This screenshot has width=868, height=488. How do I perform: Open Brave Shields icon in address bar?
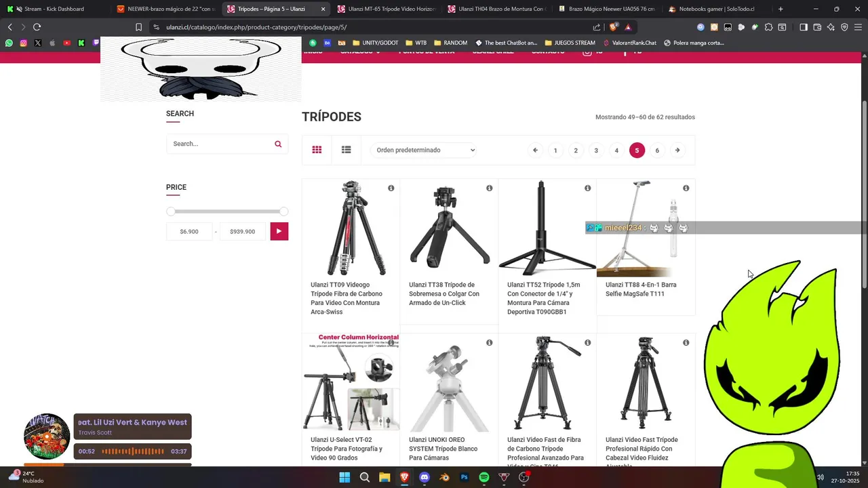(x=614, y=27)
